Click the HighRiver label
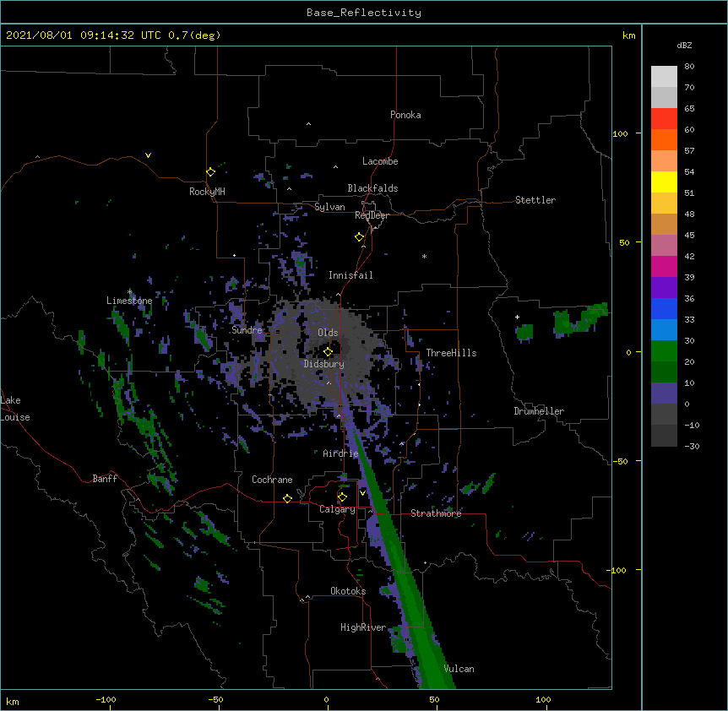Viewport: 728px width, 711px height. click(x=363, y=627)
